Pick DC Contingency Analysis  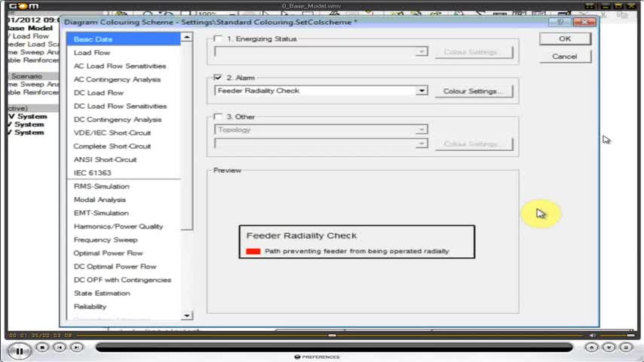(118, 120)
